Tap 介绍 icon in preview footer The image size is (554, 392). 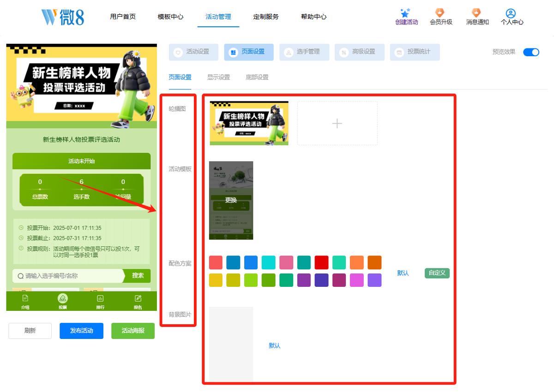pos(25,298)
